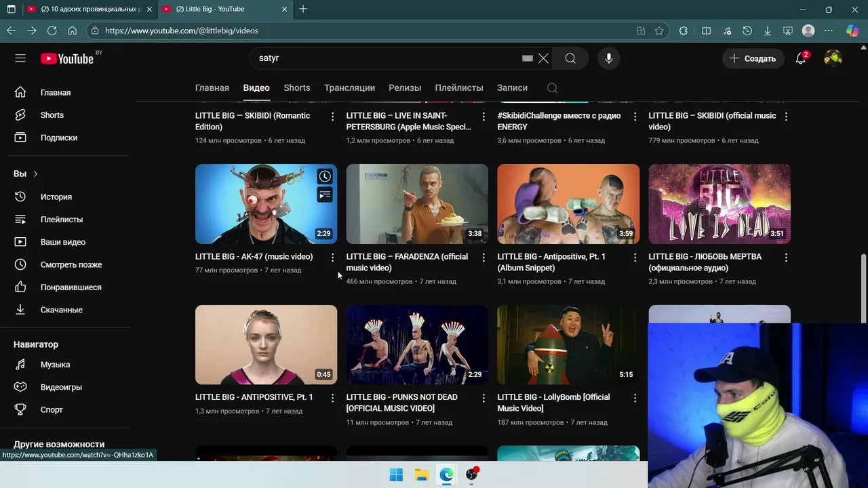Image resolution: width=868 pixels, height=488 pixels.
Task: Switch to Трансляции tab
Action: coord(349,88)
